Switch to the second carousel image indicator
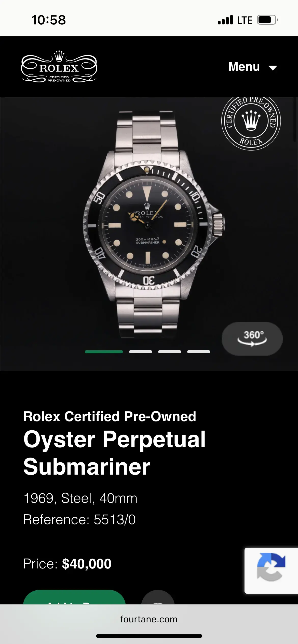The image size is (298, 644). coord(141,352)
